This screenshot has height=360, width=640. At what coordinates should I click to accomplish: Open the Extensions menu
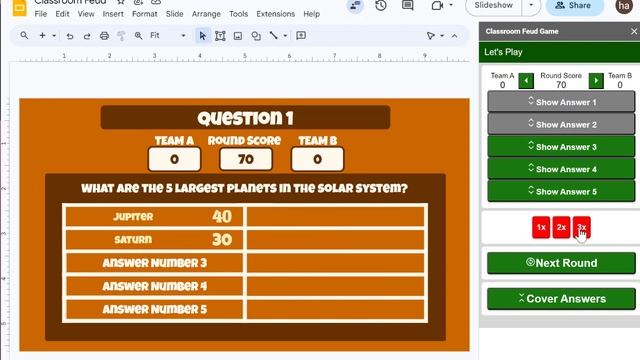click(276, 14)
